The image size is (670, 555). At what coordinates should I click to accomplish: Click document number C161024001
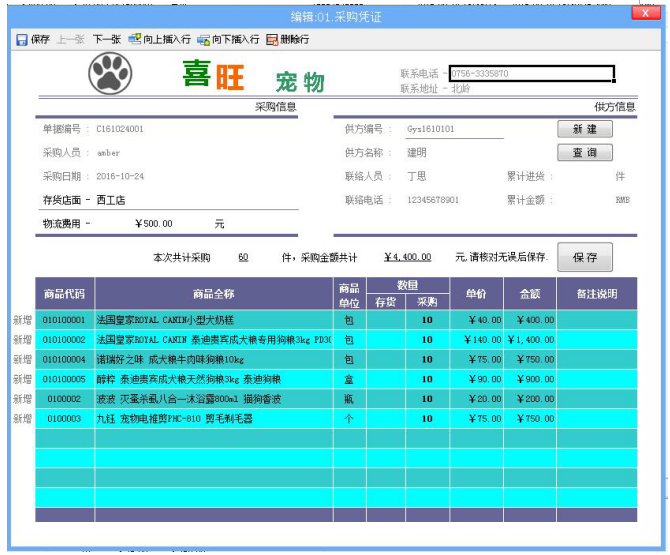click(120, 129)
